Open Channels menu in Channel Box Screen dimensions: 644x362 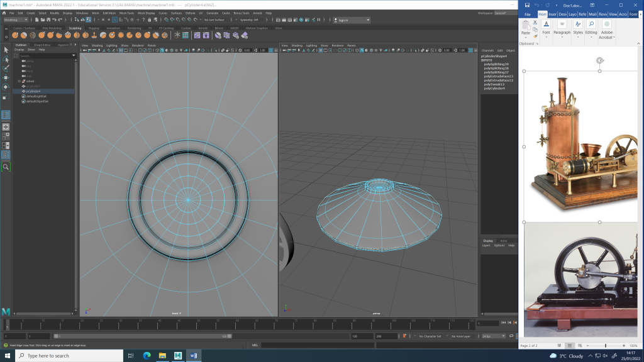pyautogui.click(x=487, y=50)
